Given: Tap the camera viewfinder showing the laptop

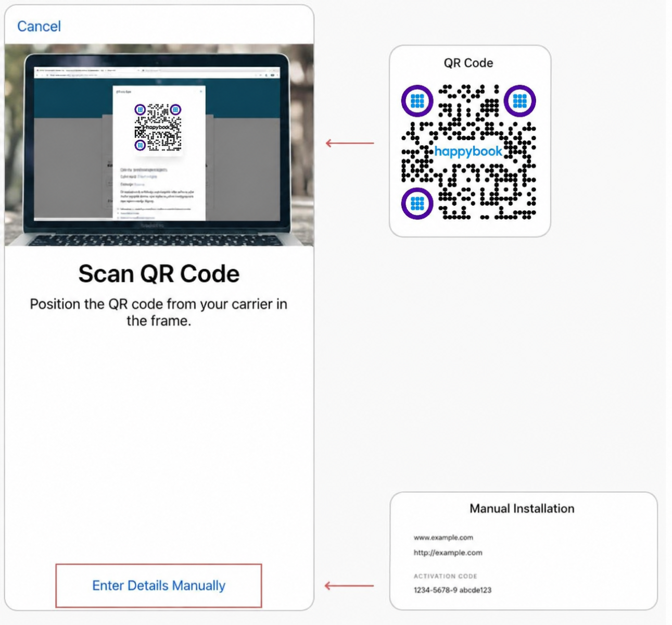Looking at the screenshot, I should click(x=159, y=145).
